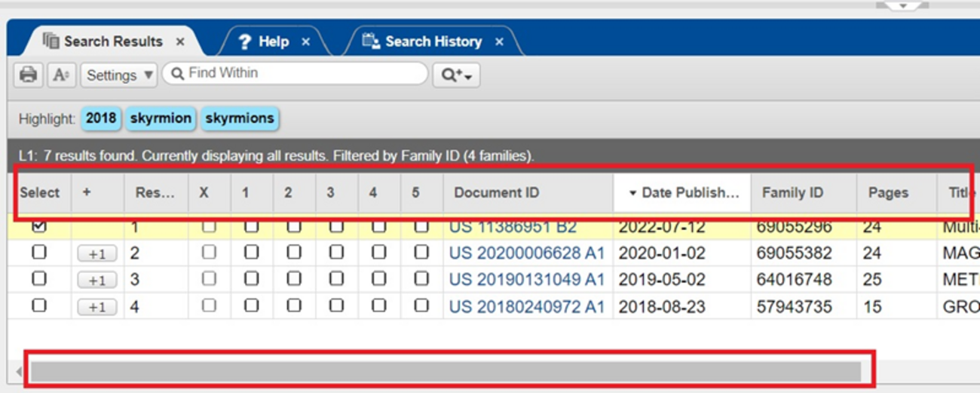The image size is (980, 393).
Task: Click the +1 family expander for result 2
Action: [96, 254]
